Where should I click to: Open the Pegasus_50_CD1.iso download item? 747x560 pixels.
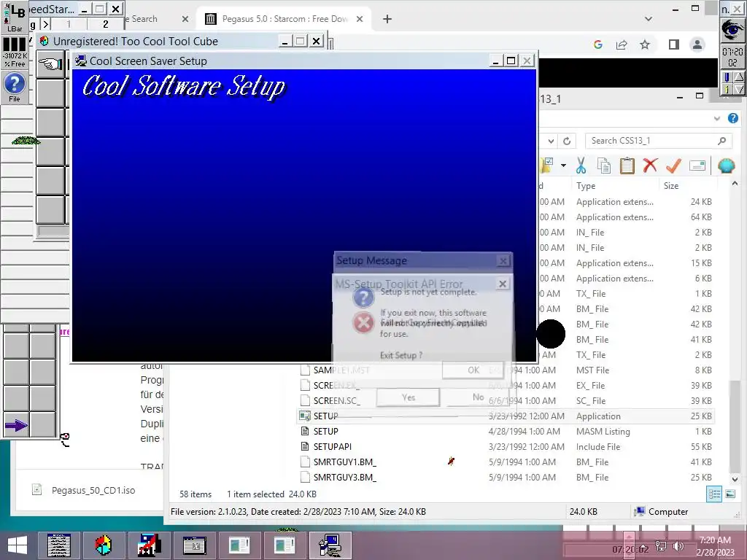(84, 490)
